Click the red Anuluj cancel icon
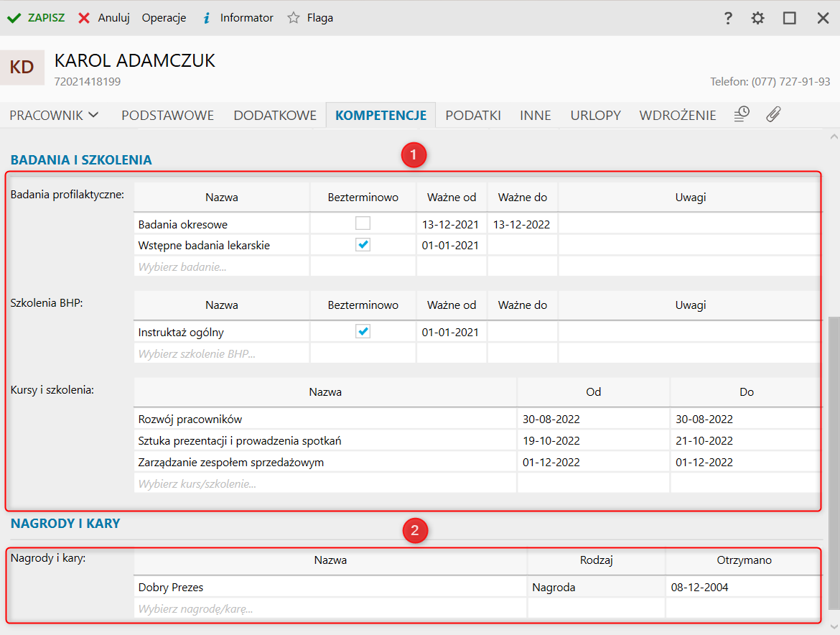 point(84,18)
